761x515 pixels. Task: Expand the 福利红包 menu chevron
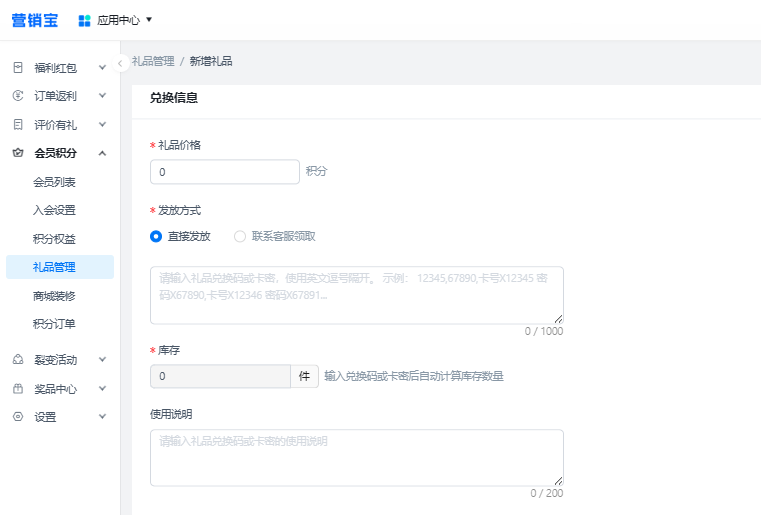coord(102,68)
